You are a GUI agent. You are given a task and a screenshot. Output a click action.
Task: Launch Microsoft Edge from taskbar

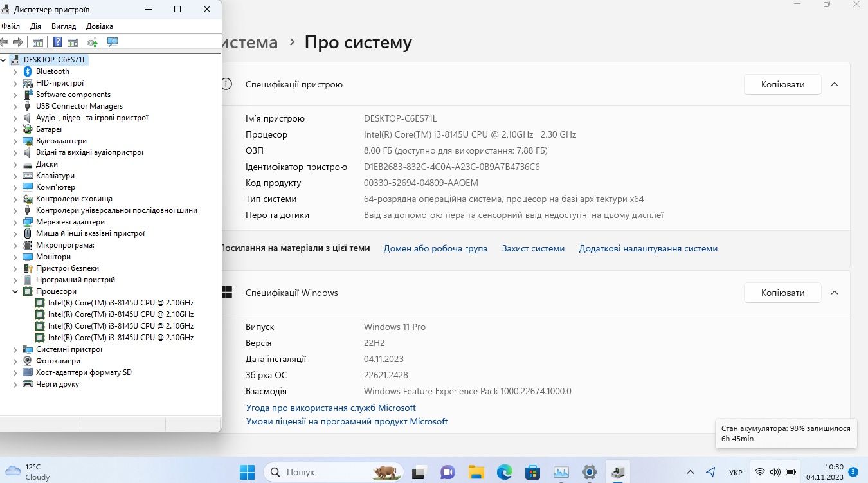click(505, 473)
